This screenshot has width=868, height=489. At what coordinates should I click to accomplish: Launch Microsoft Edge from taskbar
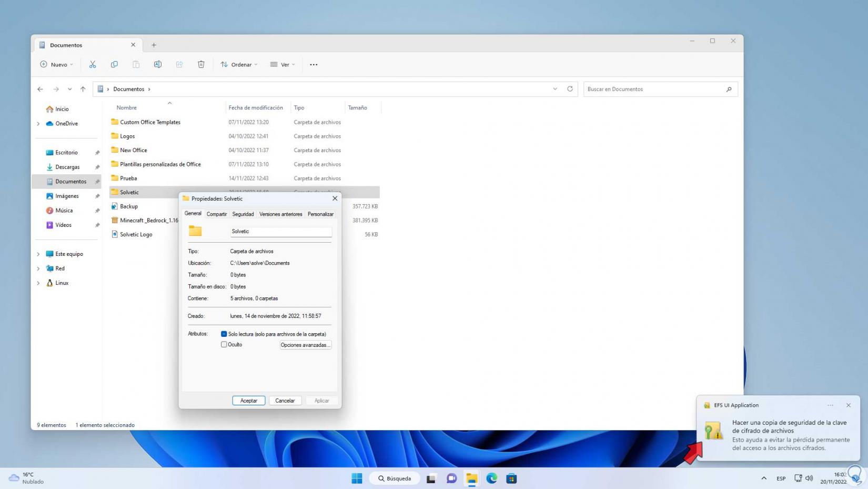(x=491, y=478)
